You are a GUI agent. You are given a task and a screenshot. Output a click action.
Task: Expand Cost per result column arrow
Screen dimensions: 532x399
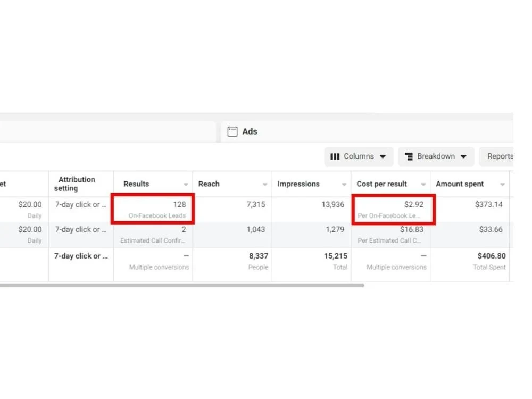click(x=423, y=184)
